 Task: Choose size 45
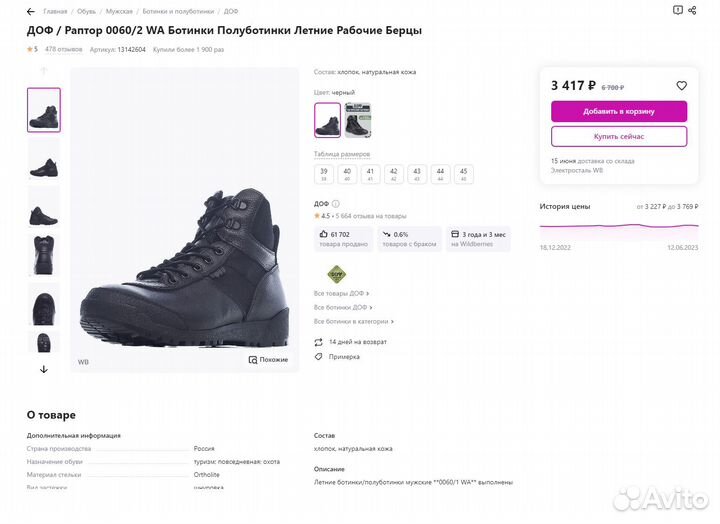(x=463, y=174)
